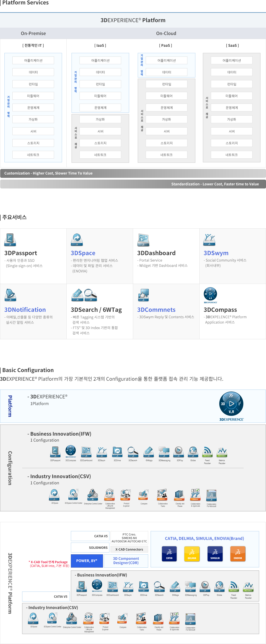Click the 3DCommnets service title
The height and width of the screenshot is (644, 266).
pyautogui.click(x=156, y=310)
